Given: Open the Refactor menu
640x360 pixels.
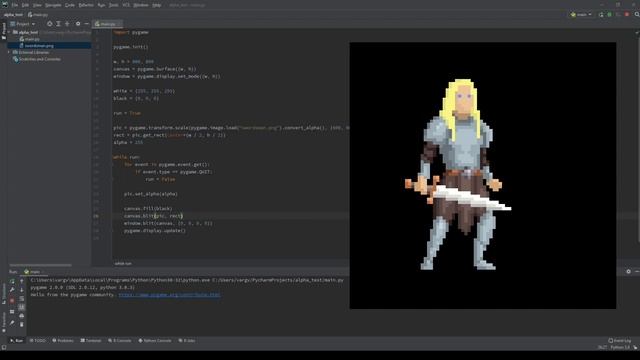Looking at the screenshot, I should (86, 5).
